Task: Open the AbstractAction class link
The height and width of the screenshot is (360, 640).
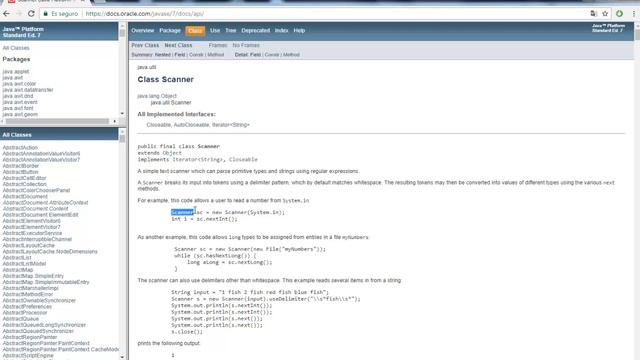Action: click(20, 147)
